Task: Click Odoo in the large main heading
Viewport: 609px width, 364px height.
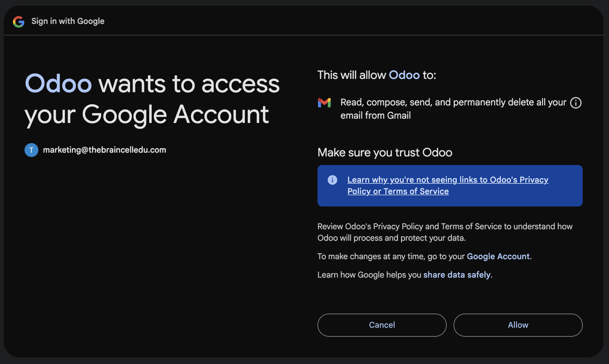Action: pyautogui.click(x=58, y=84)
